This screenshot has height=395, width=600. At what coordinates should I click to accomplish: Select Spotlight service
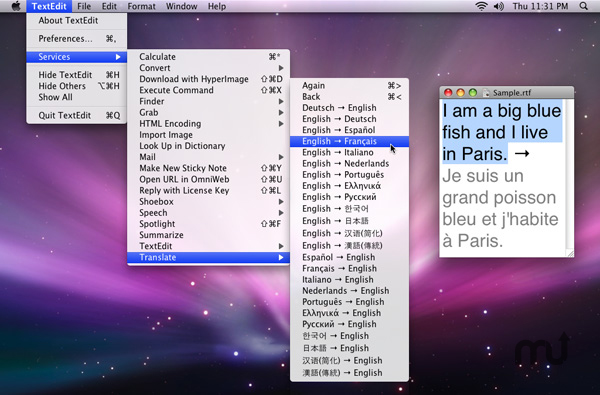pos(209,224)
